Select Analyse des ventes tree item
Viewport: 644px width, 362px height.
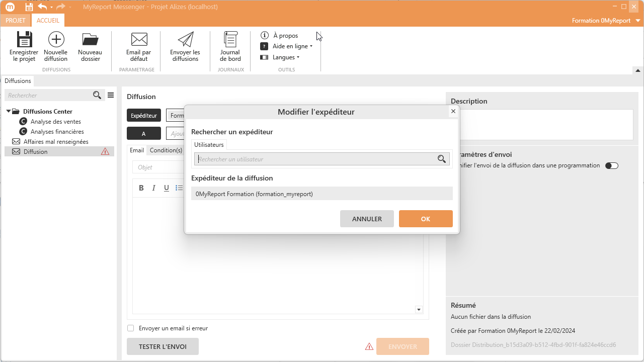(55, 122)
